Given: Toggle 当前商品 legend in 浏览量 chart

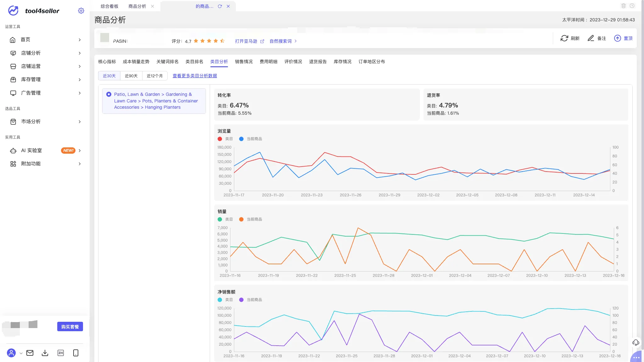Looking at the screenshot, I should coord(251,139).
